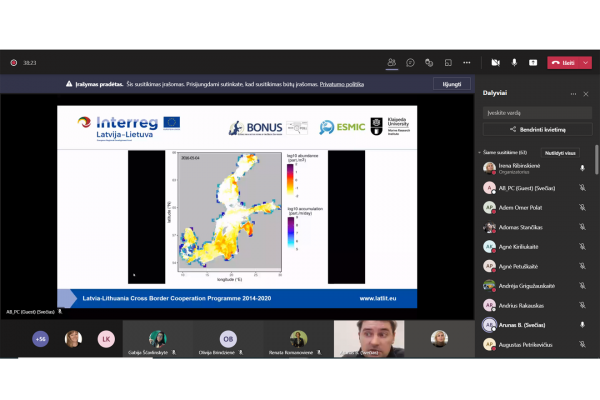Open the meeting chat icon
The width and height of the screenshot is (600, 400).
(410, 62)
